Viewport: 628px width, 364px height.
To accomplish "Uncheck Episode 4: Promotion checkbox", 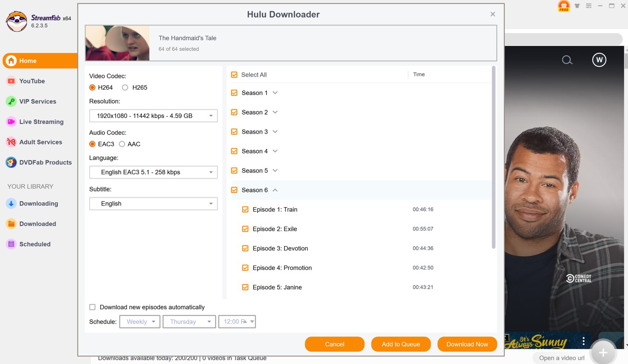I will [245, 268].
